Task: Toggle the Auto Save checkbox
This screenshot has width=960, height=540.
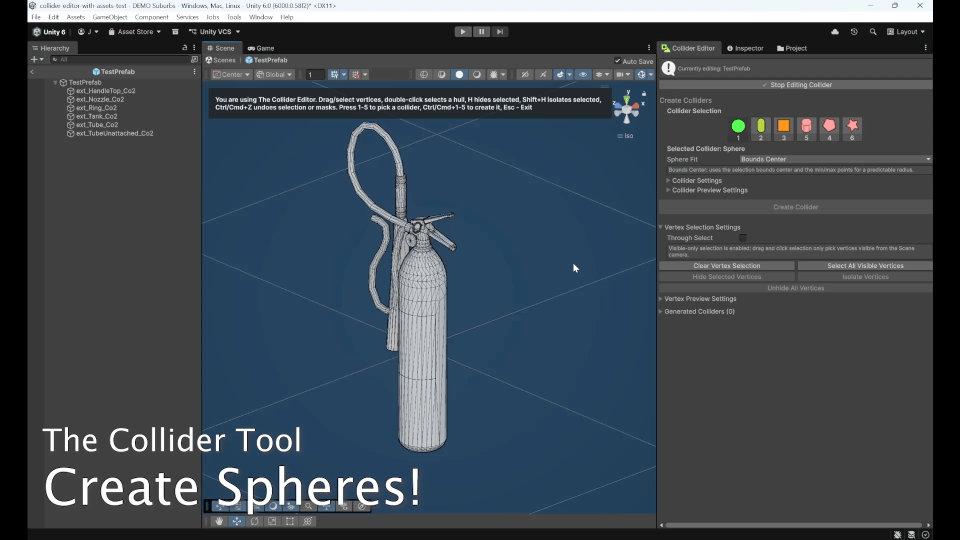Action: 617,61
